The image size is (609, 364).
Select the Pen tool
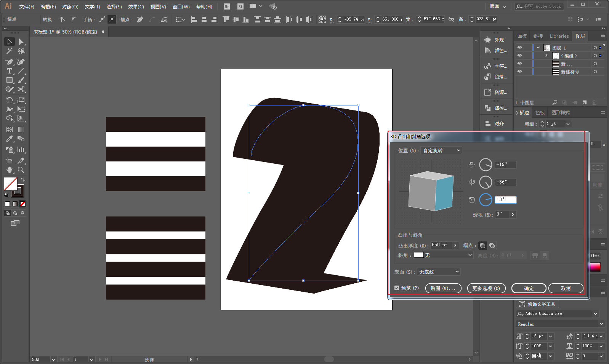pos(10,62)
